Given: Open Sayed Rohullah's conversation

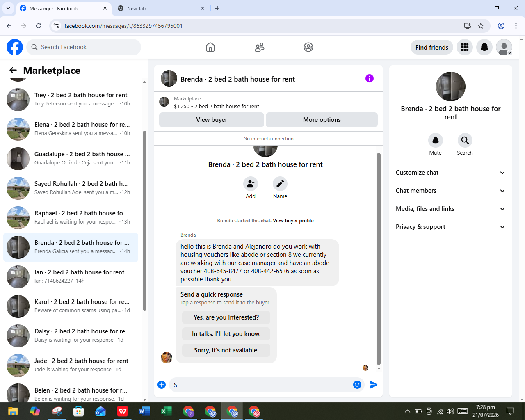Looking at the screenshot, I should (71, 188).
